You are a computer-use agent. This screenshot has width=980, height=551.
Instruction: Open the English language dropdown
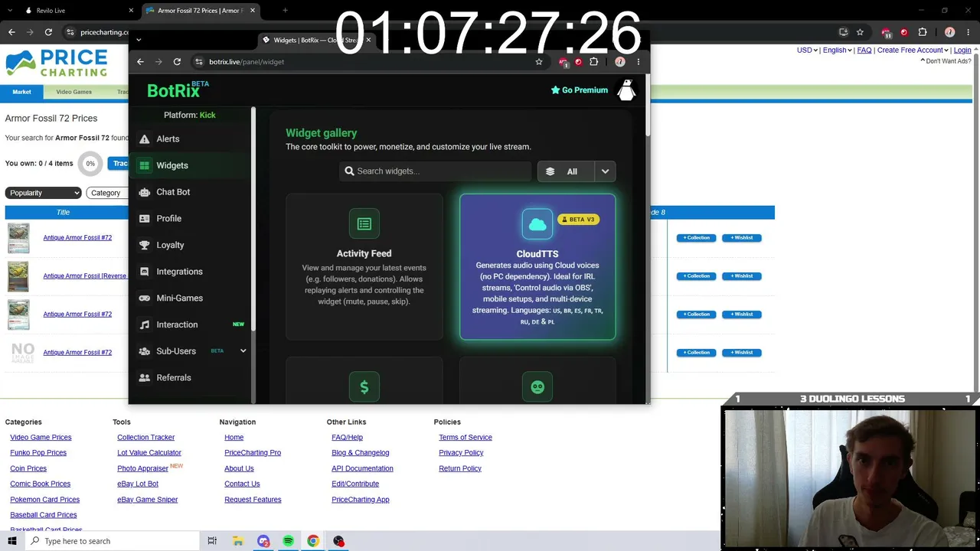[837, 51]
